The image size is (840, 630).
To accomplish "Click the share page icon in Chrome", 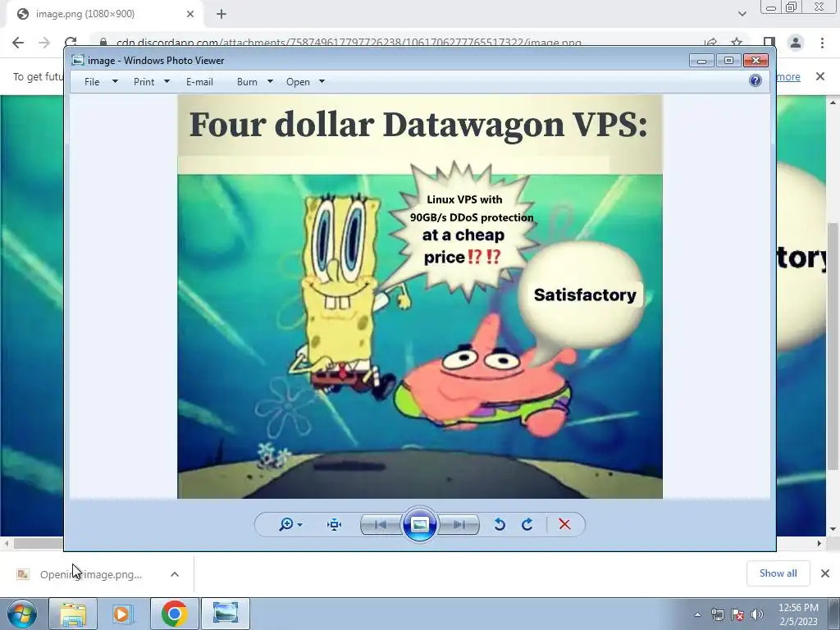I will click(x=711, y=43).
